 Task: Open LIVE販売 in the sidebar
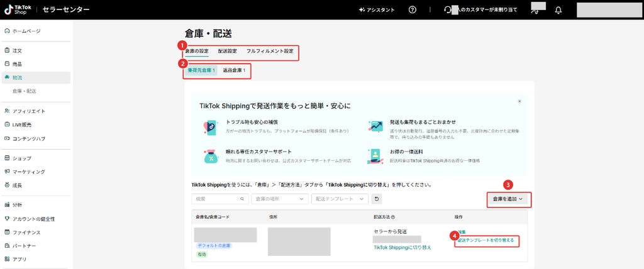pyautogui.click(x=22, y=124)
